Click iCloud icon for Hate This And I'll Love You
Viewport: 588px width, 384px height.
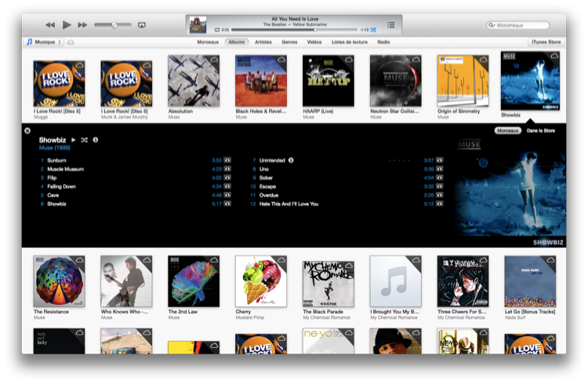(440, 204)
